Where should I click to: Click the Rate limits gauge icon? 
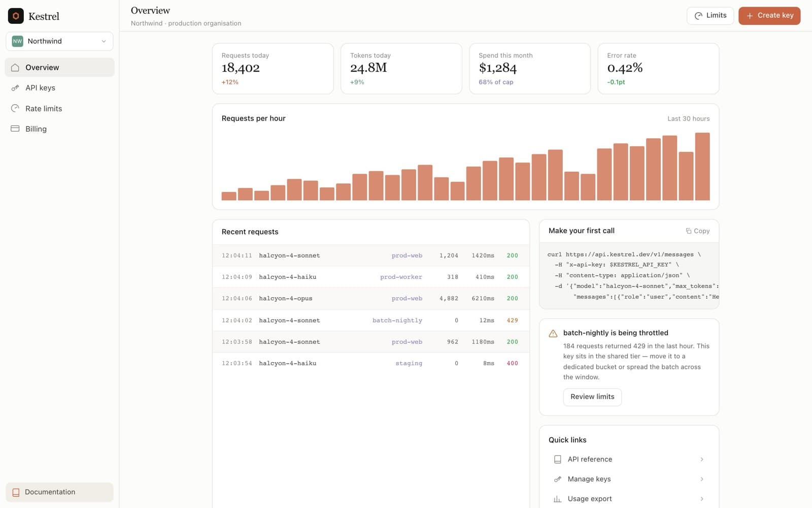[15, 109]
